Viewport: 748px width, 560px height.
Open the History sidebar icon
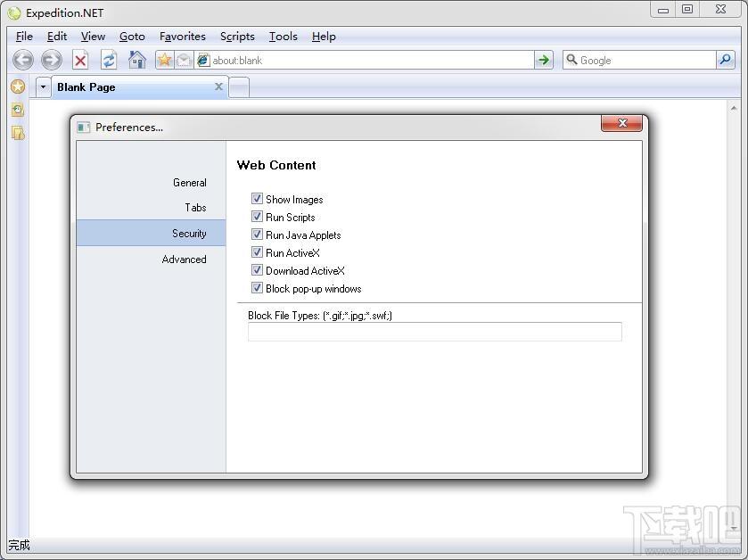coord(18,111)
